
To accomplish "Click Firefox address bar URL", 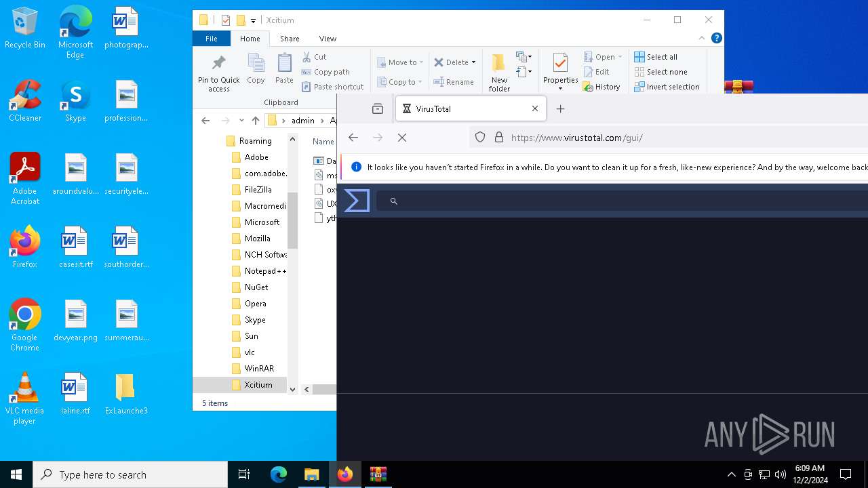I will [x=576, y=138].
